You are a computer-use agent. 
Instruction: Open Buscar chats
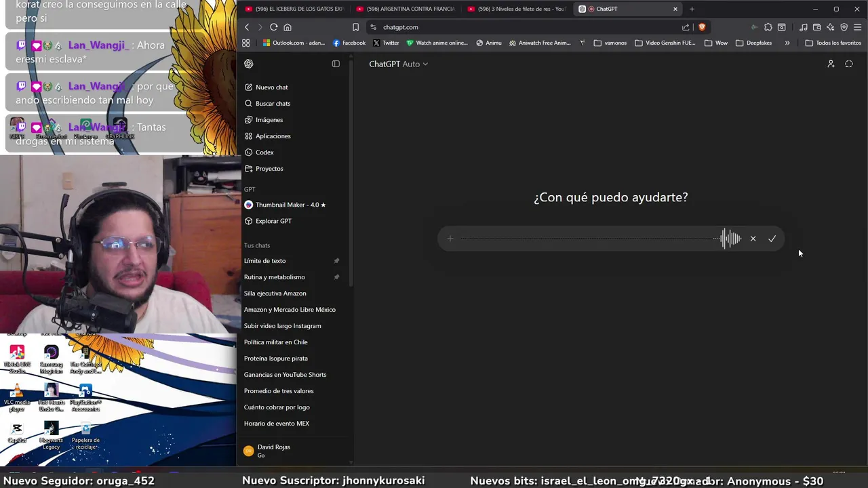point(273,104)
